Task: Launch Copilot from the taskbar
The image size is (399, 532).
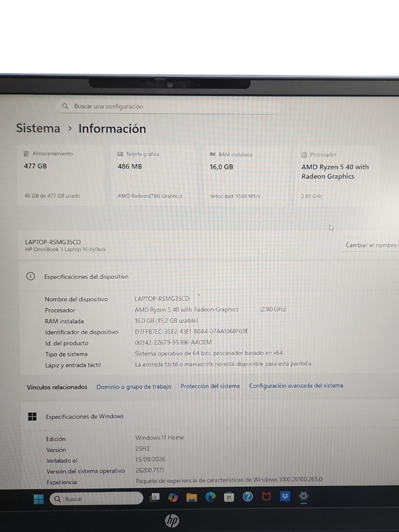Action: click(x=173, y=497)
